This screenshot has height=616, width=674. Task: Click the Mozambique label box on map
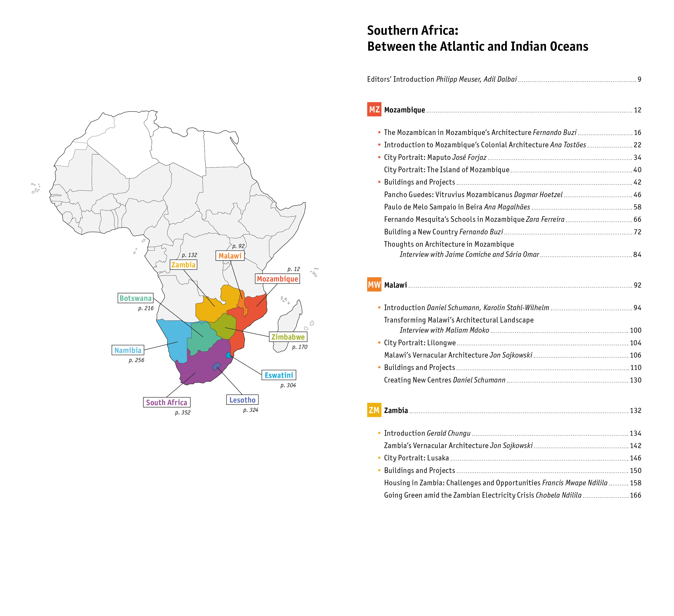[277, 279]
